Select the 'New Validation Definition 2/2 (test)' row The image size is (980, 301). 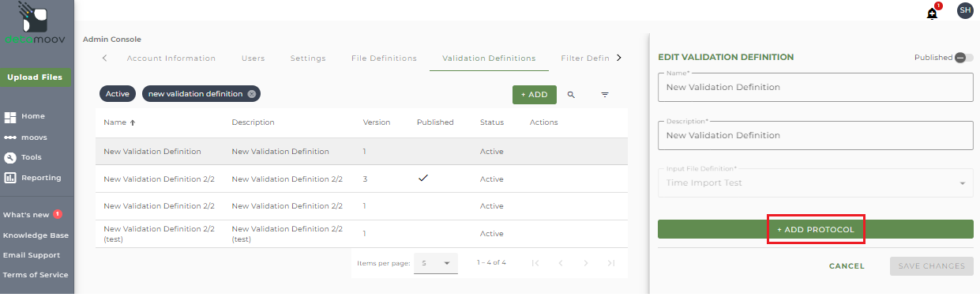coord(362,234)
